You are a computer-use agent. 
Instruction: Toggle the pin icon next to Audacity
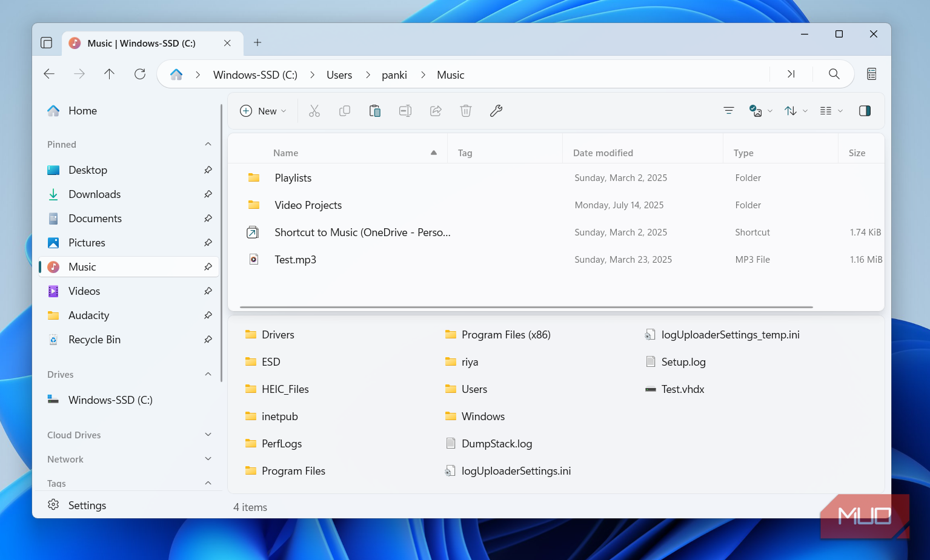tap(208, 315)
